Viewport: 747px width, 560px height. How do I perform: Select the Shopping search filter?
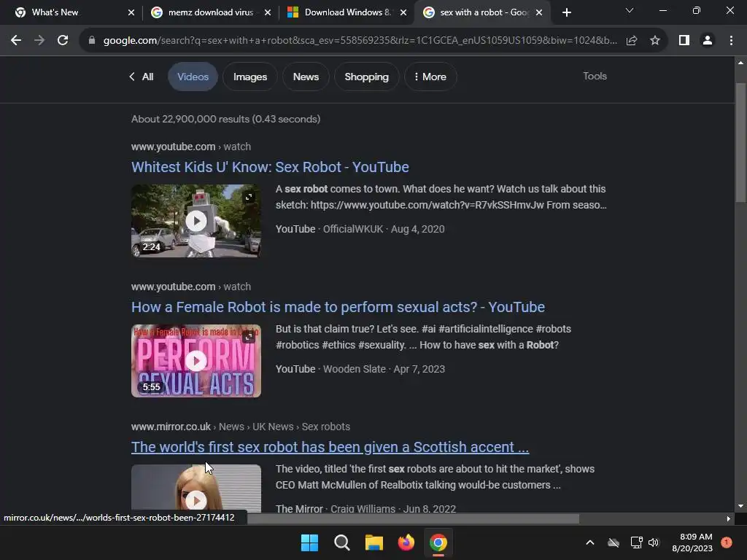pos(366,77)
